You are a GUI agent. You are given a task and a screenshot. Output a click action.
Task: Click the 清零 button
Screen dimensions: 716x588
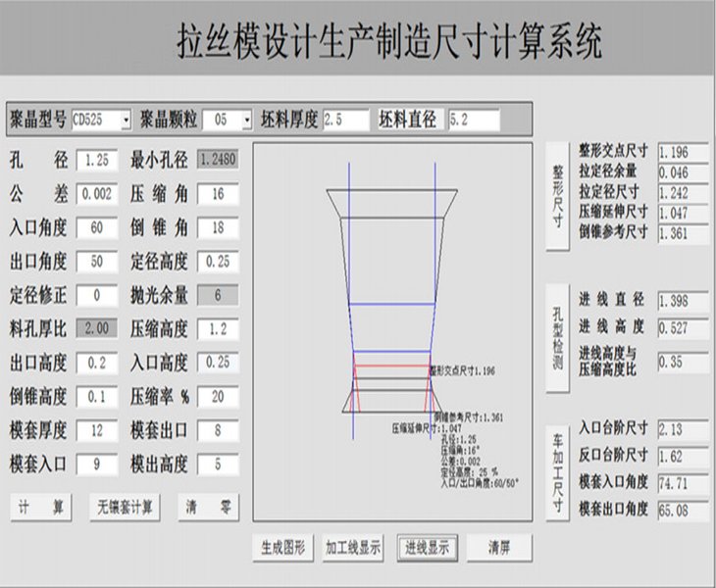tap(208, 508)
